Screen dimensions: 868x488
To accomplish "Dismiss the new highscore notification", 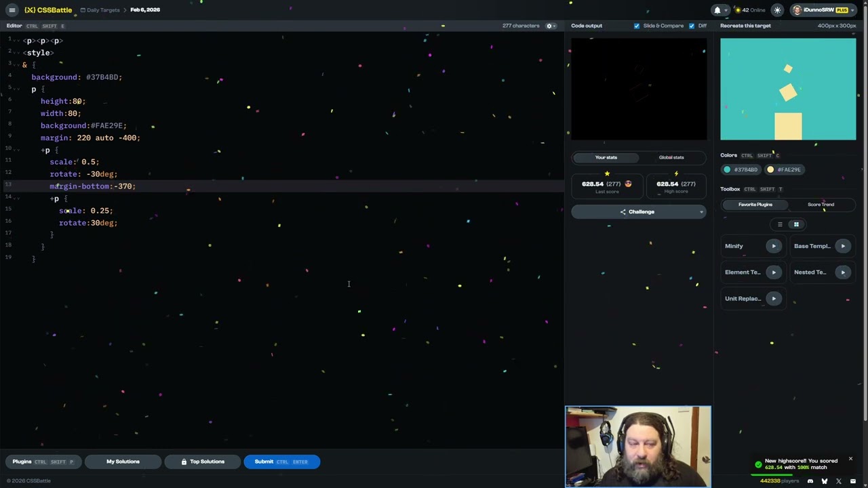I will pos(850,459).
